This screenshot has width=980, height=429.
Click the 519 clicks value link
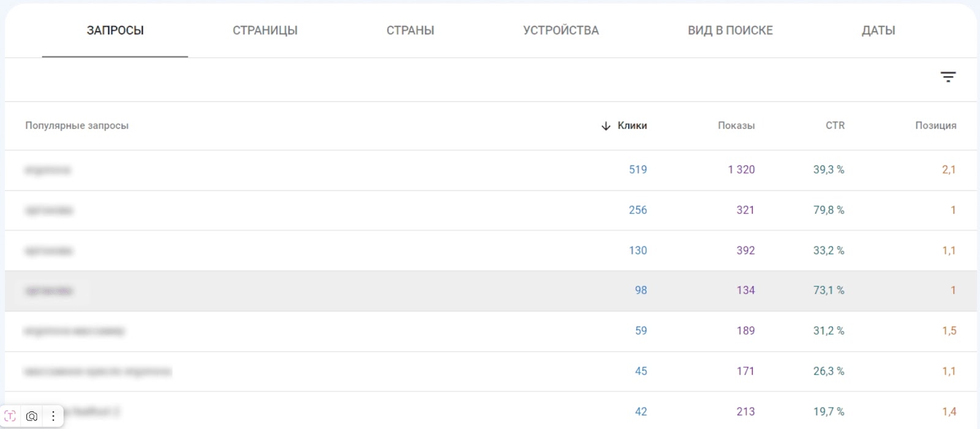[638, 170]
